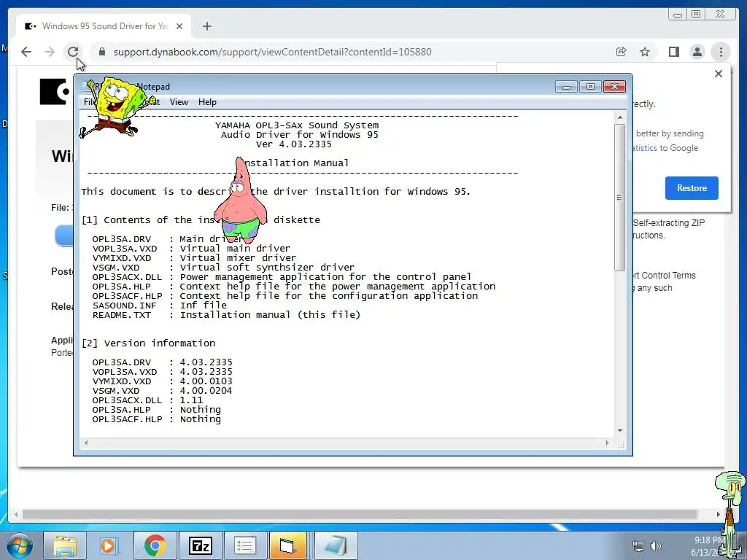Restore down the Chrome window
The width and height of the screenshot is (747, 560).
tap(696, 15)
